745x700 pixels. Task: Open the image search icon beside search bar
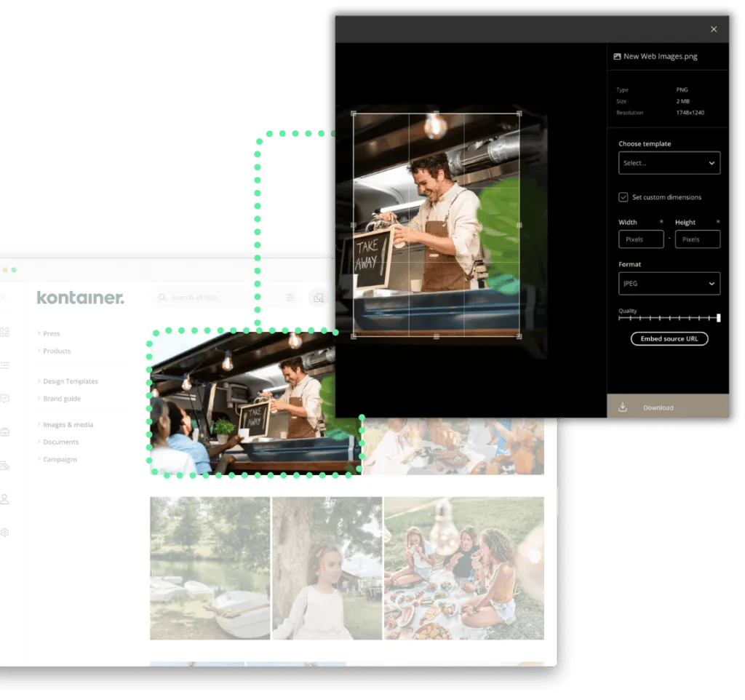[x=319, y=298]
